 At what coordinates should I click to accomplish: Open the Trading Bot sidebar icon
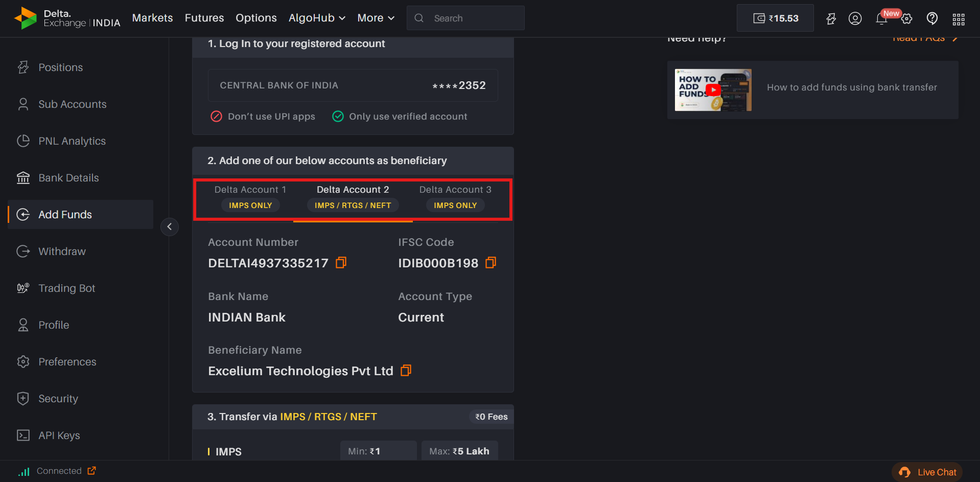23,288
